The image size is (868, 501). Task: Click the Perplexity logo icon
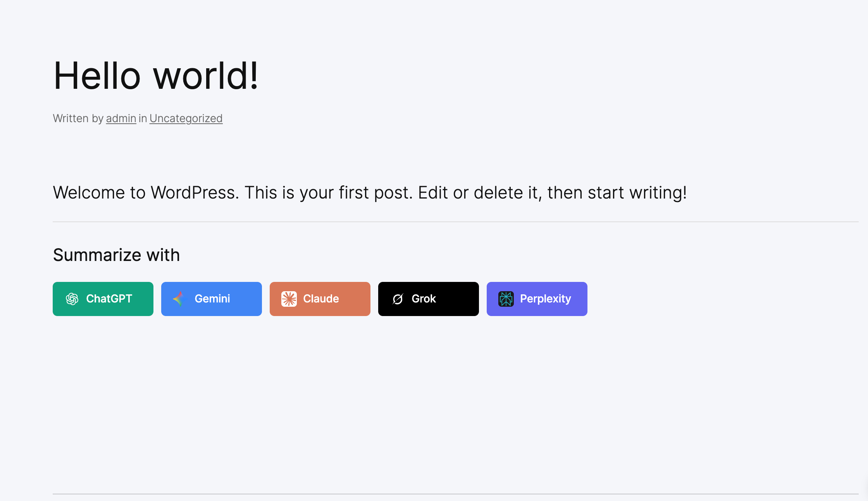pos(506,299)
